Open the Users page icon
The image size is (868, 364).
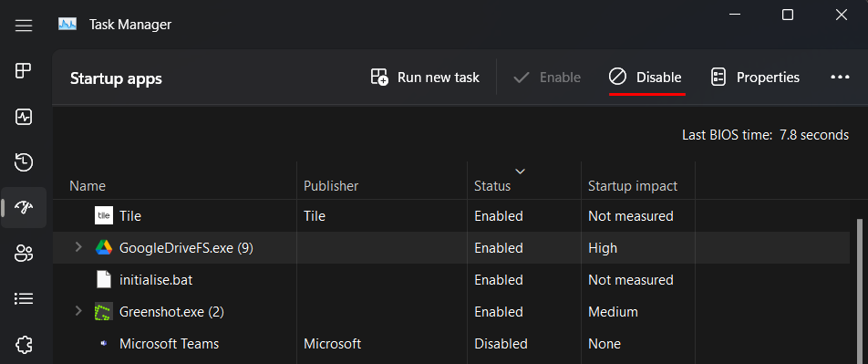pyautogui.click(x=24, y=254)
